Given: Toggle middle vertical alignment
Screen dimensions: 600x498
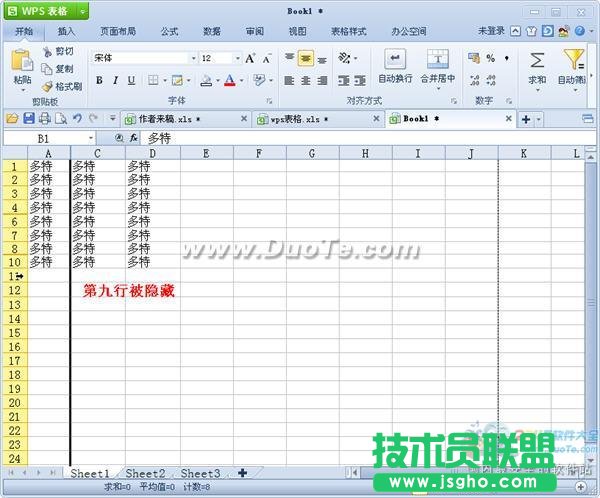Looking at the screenshot, I should click(306, 58).
